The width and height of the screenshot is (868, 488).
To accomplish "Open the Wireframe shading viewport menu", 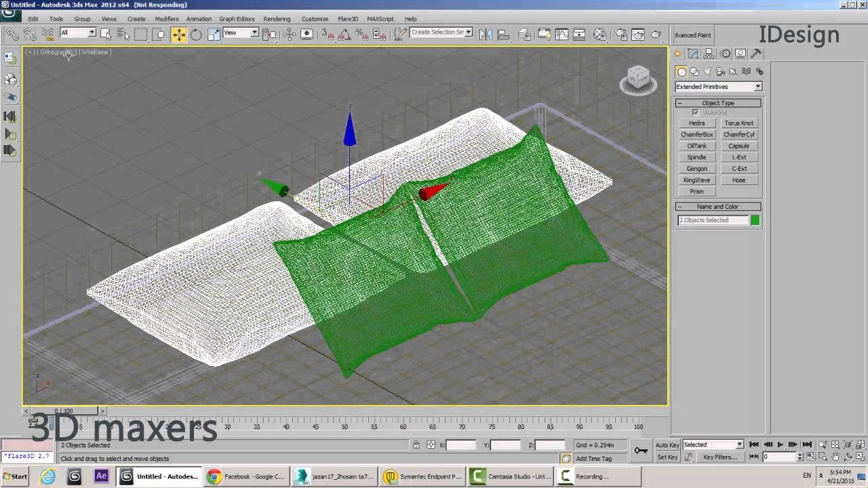I will click(95, 52).
